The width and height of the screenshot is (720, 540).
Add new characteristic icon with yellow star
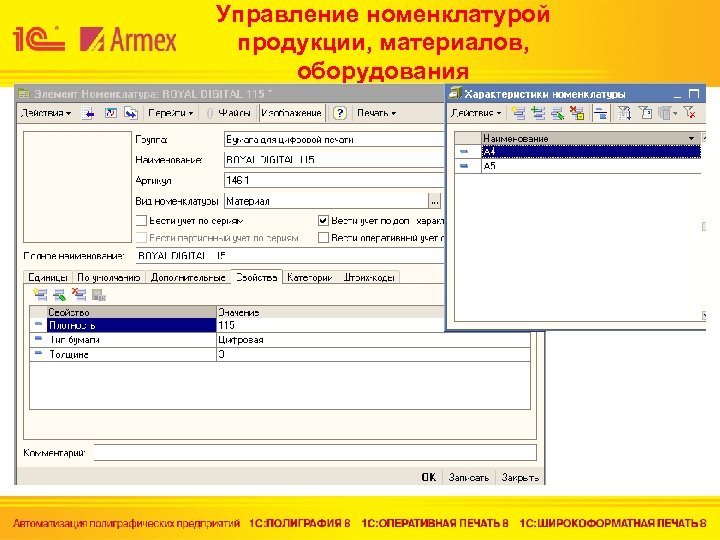coord(518,113)
